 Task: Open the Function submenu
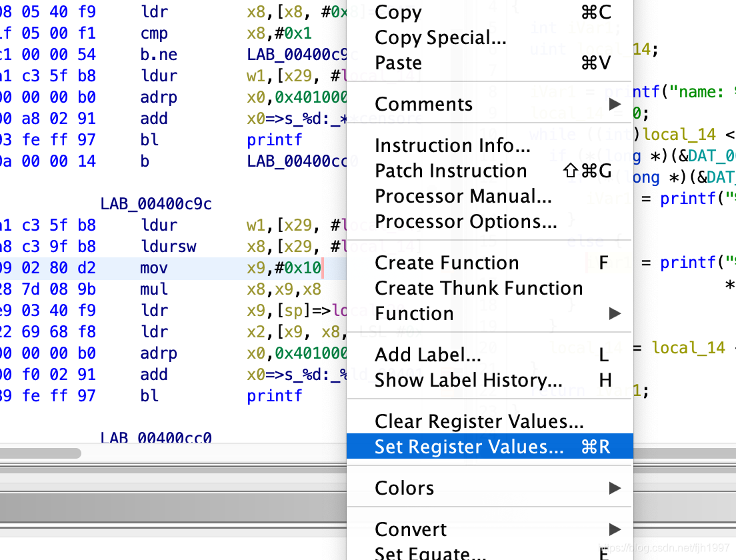[x=489, y=313]
